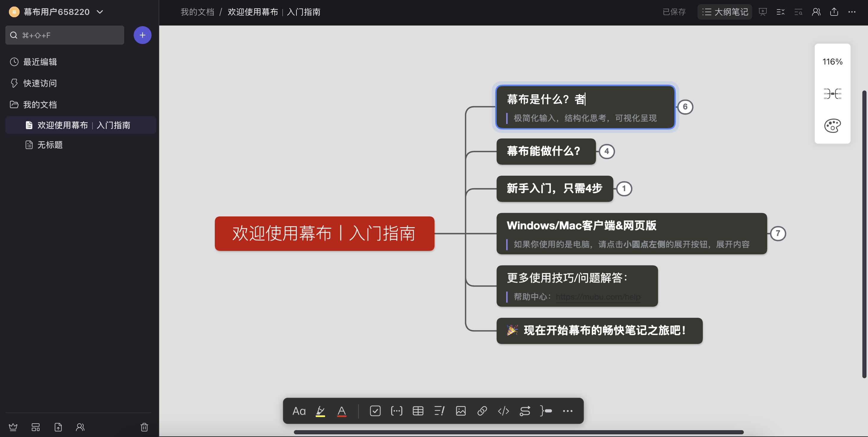Open the https://mubu.com/help link
The height and width of the screenshot is (437, 868).
point(598,297)
